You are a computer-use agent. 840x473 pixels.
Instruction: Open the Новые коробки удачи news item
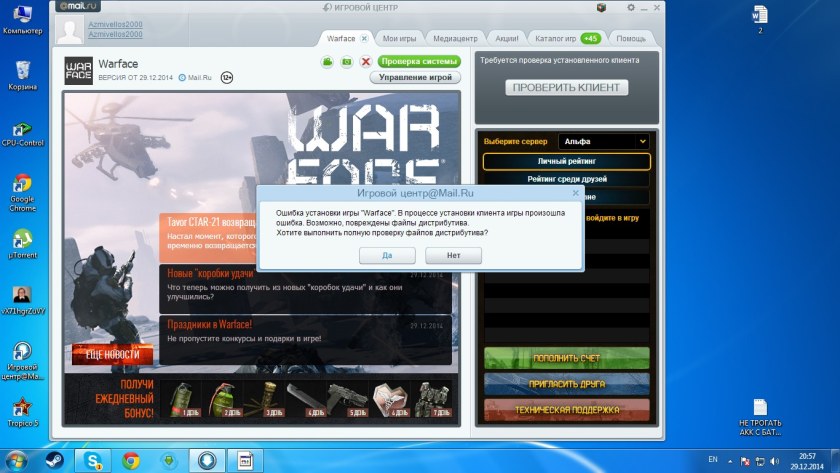(x=305, y=289)
